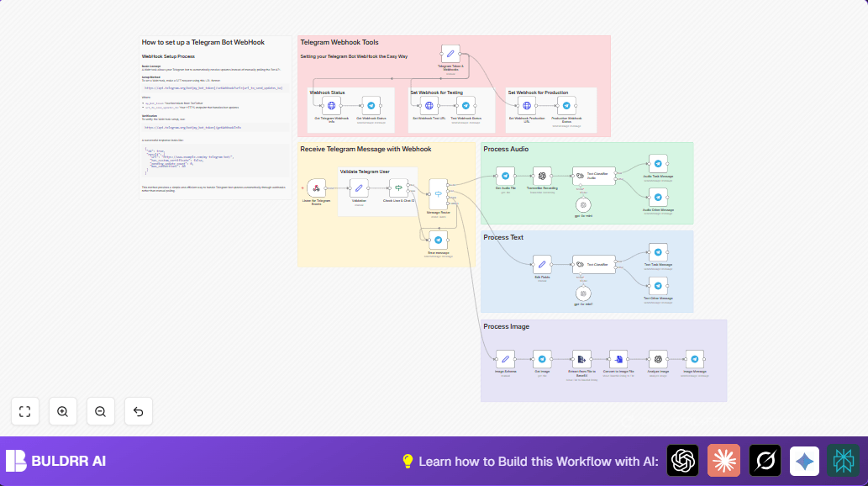This screenshot has width=868, height=486.
Task: Zoom out of the workflow canvas
Action: click(100, 412)
